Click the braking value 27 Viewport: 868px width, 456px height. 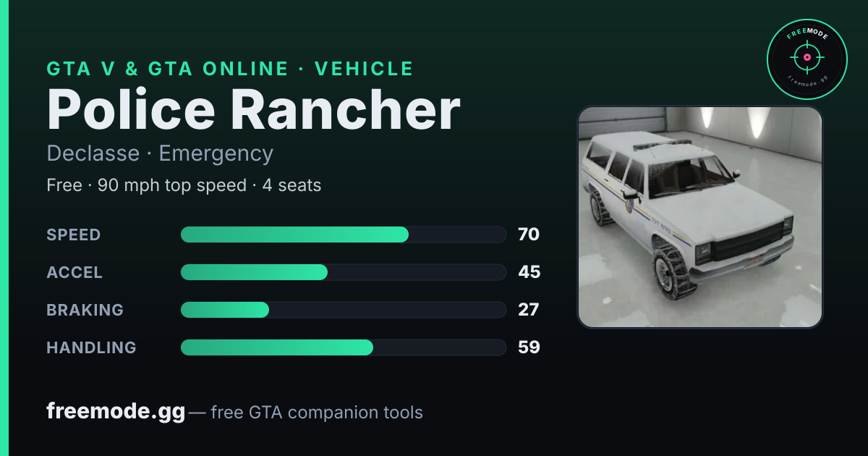click(x=529, y=310)
